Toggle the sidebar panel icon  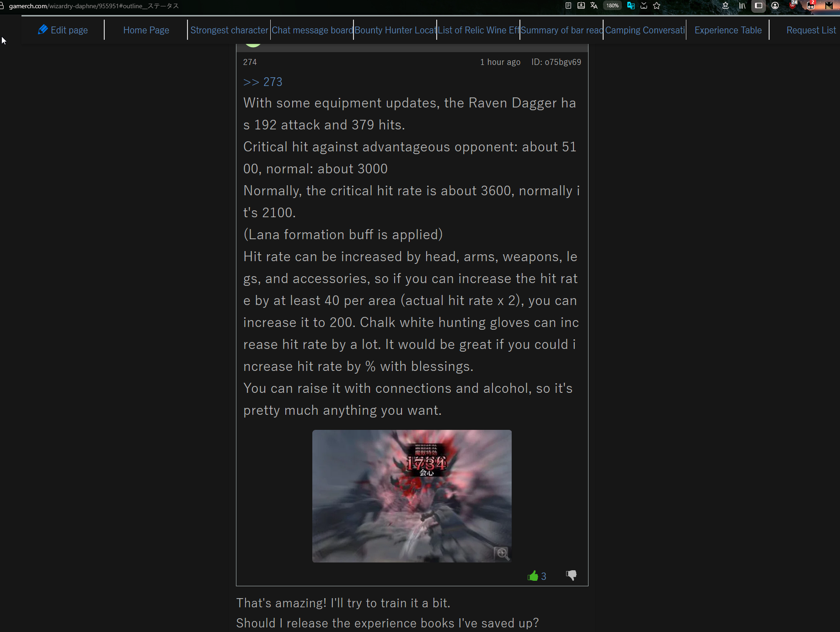[759, 5]
